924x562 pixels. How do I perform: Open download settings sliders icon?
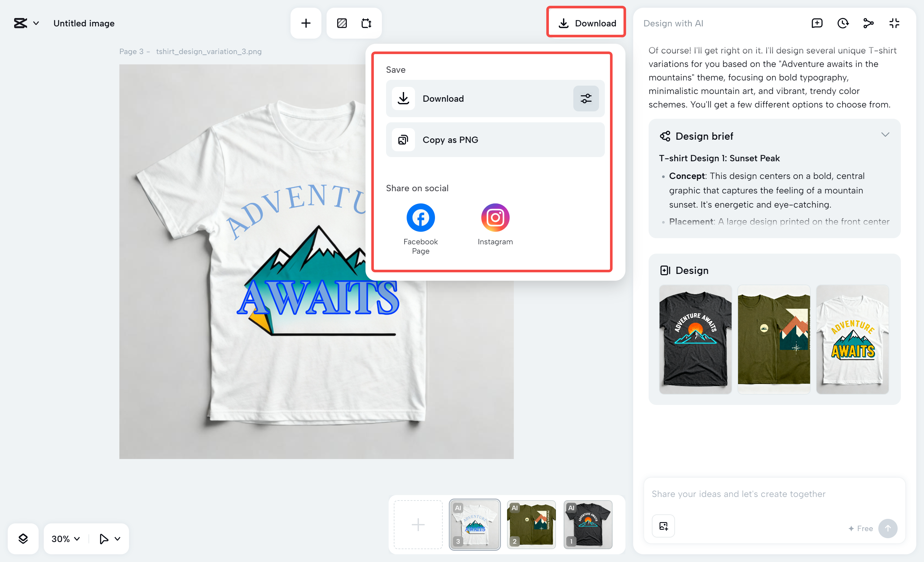coord(586,99)
